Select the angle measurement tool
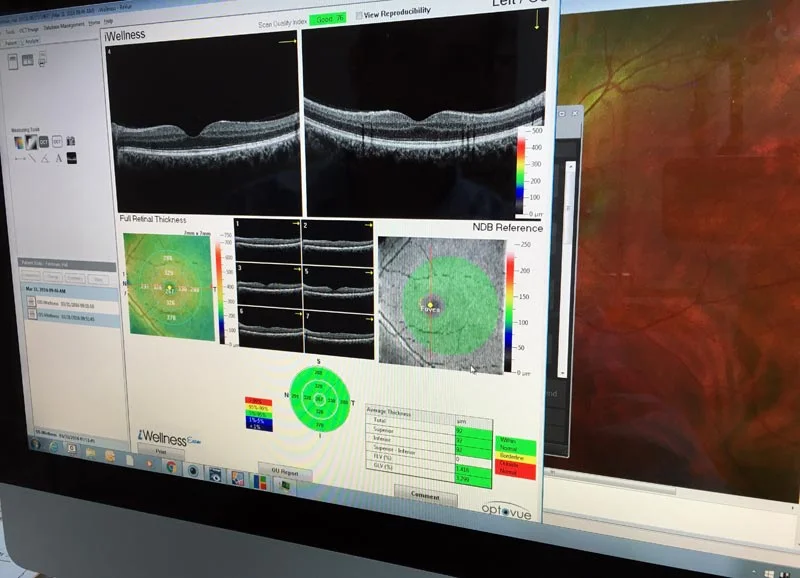The image size is (800, 578). [45, 159]
